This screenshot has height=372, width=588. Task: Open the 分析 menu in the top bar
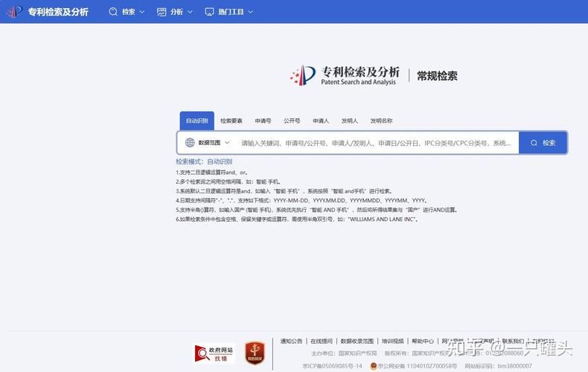pyautogui.click(x=175, y=12)
